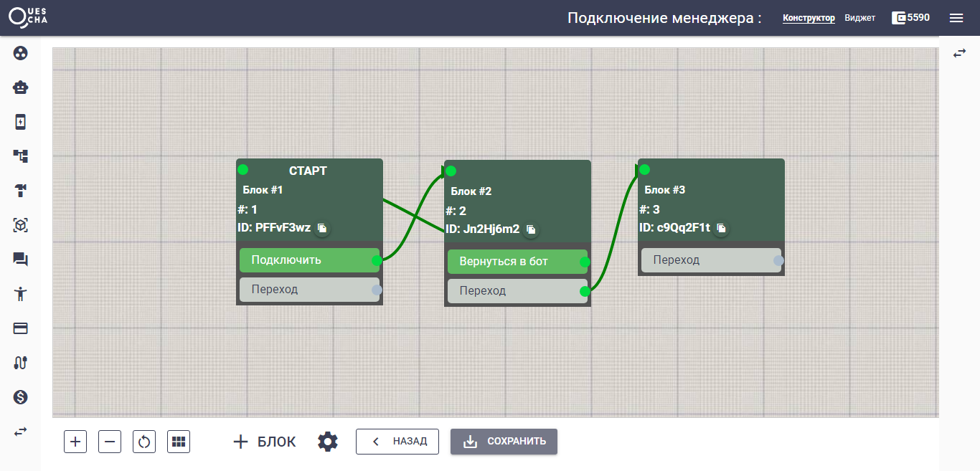Open canvas settings gear icon
Screen dimensions: 980x471
pyautogui.click(x=328, y=442)
